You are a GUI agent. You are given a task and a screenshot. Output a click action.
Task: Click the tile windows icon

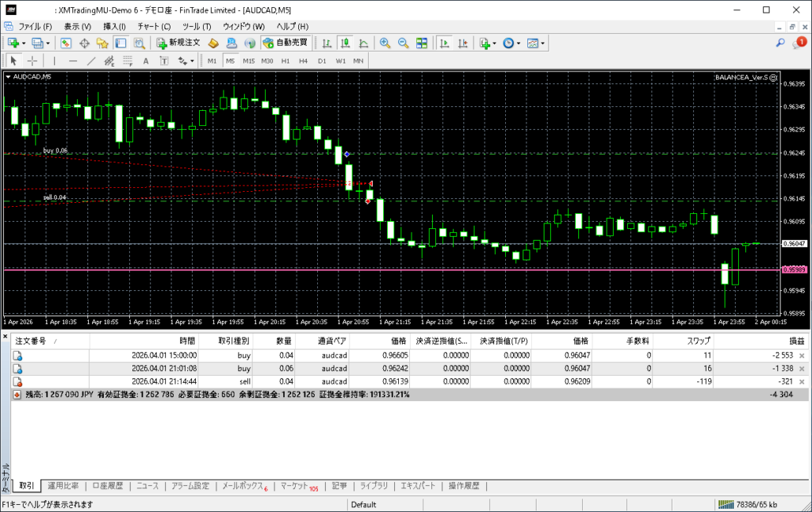coord(421,43)
